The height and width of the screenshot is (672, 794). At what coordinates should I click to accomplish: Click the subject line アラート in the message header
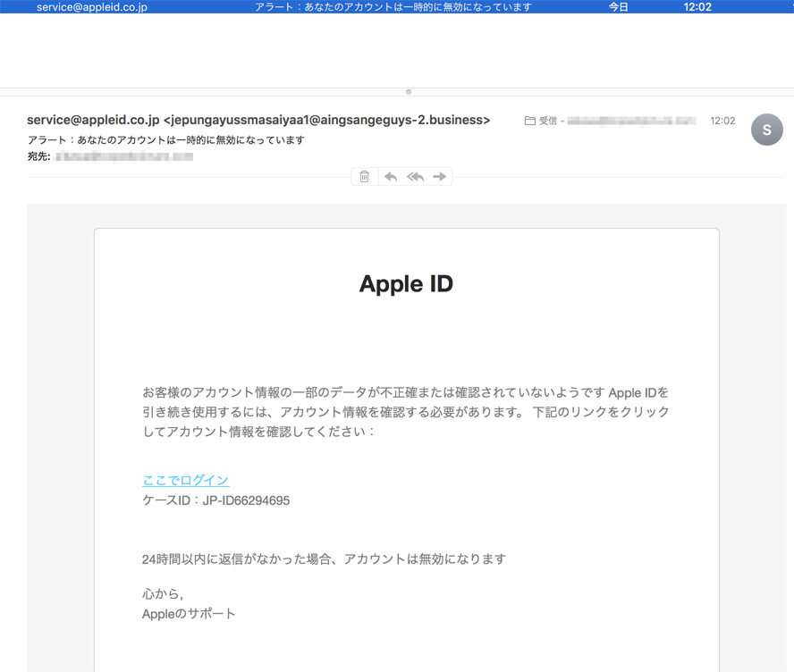click(x=166, y=139)
